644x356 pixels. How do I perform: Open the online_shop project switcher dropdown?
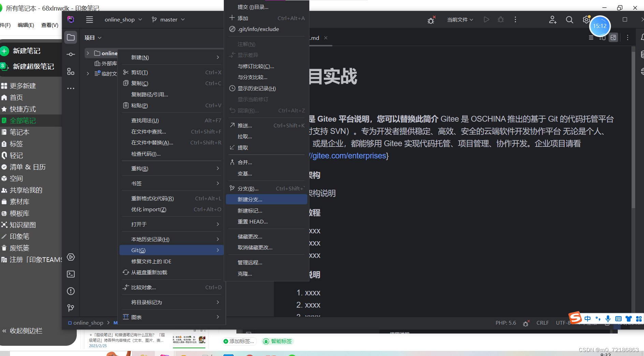[x=123, y=19]
